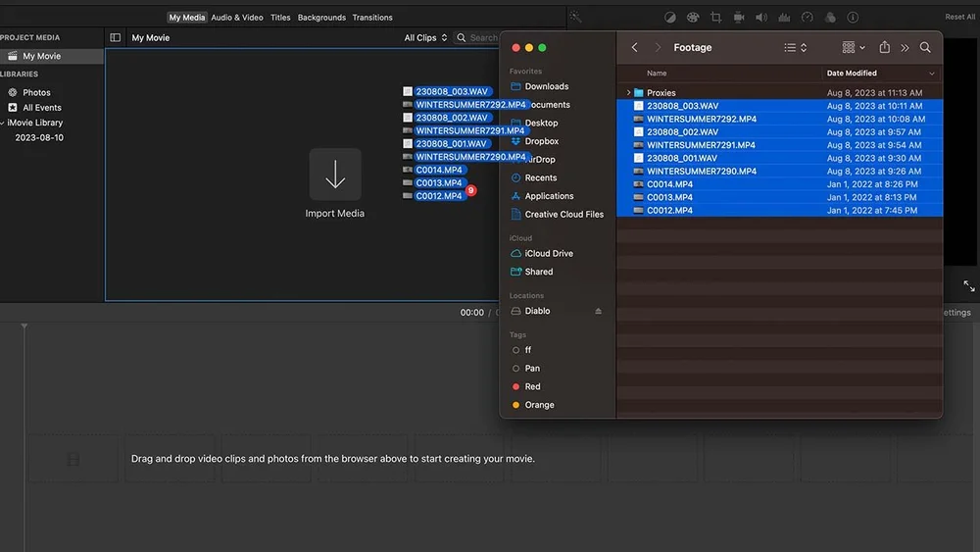Open the volume adjustment tool
This screenshot has width=980, height=552.
761,18
